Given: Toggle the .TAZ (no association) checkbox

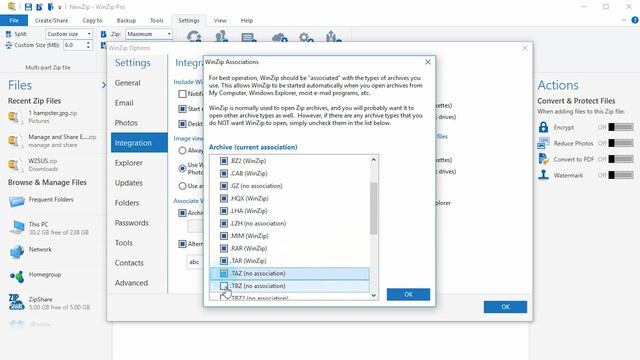Looking at the screenshot, I should (x=224, y=273).
